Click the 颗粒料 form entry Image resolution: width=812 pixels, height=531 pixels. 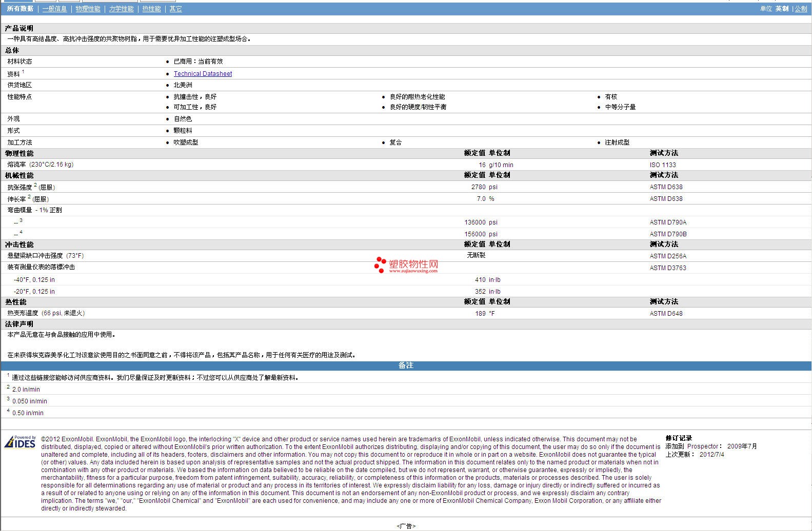click(183, 131)
